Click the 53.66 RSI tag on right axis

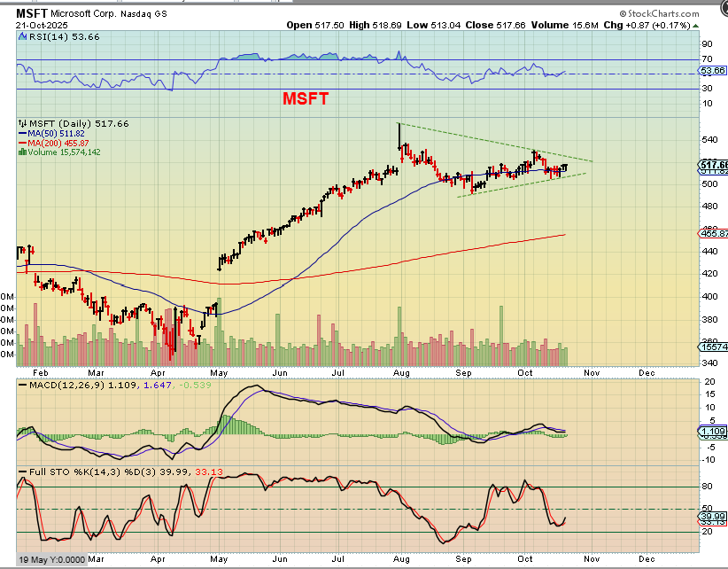[712, 71]
